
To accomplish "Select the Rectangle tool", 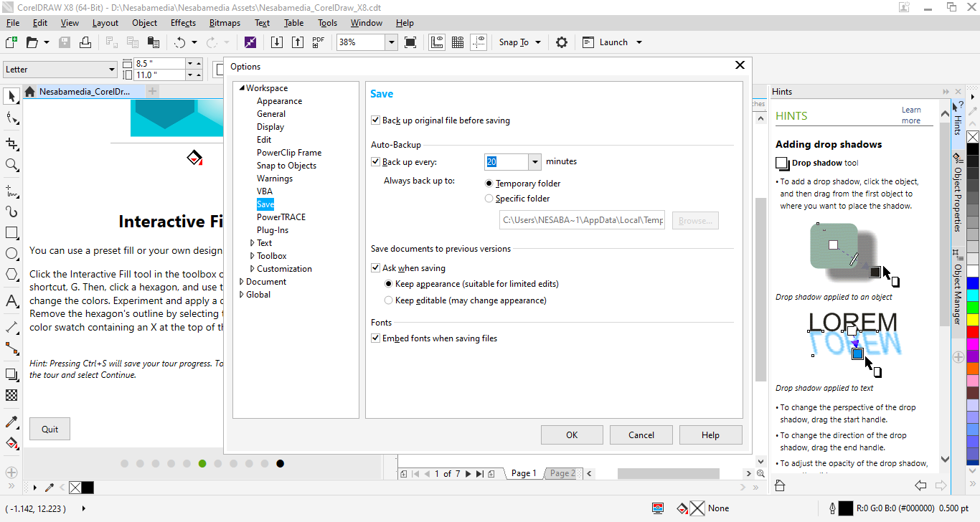I will point(11,233).
